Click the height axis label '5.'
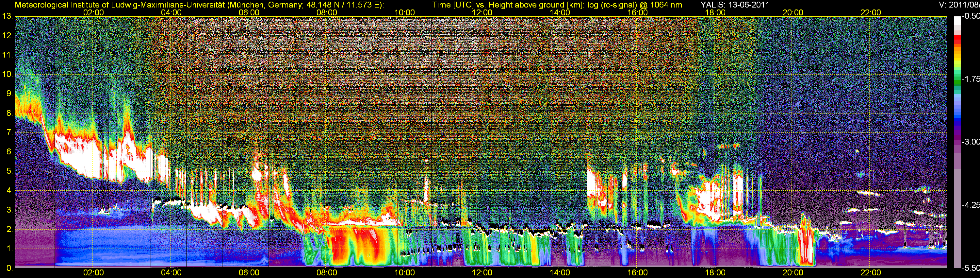The image size is (980, 278). coord(9,171)
